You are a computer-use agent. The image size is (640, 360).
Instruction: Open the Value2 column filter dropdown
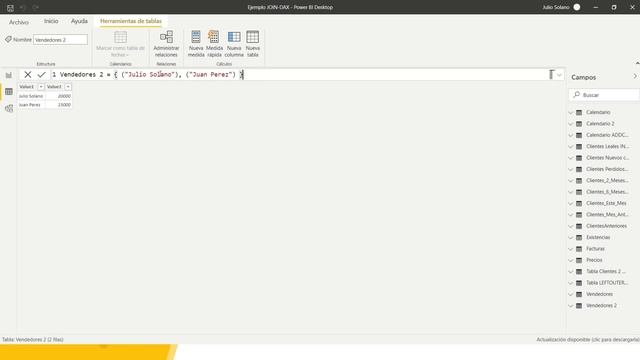coord(68,87)
